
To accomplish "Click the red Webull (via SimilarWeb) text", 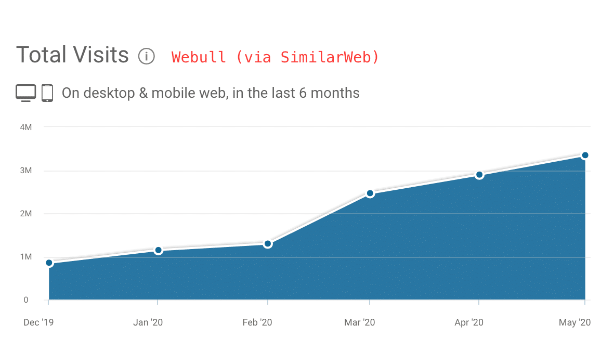I will coord(275,57).
